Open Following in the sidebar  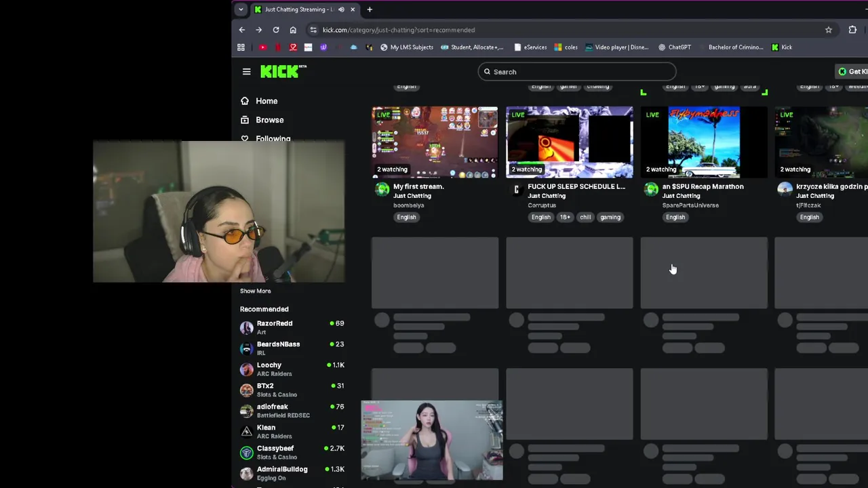pos(273,138)
